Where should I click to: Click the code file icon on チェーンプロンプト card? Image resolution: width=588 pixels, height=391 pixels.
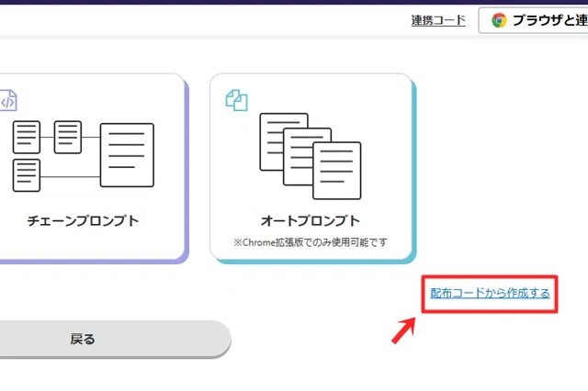[x=8, y=100]
